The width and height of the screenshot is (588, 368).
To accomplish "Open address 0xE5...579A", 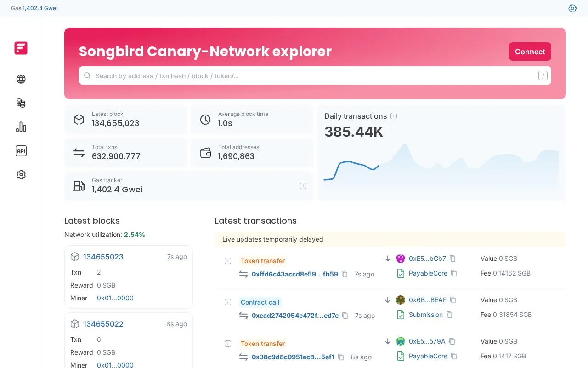I will pos(427,341).
